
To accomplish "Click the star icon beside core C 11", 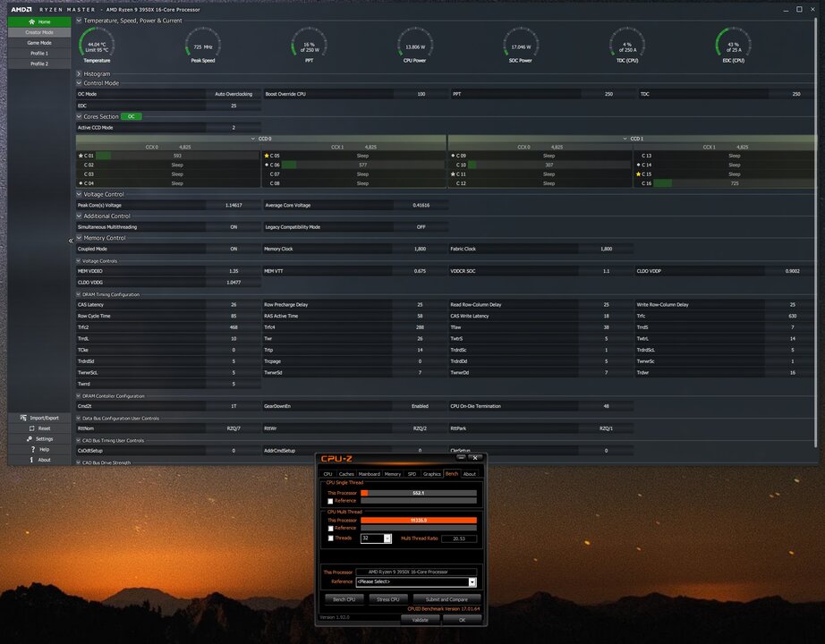I will (453, 174).
